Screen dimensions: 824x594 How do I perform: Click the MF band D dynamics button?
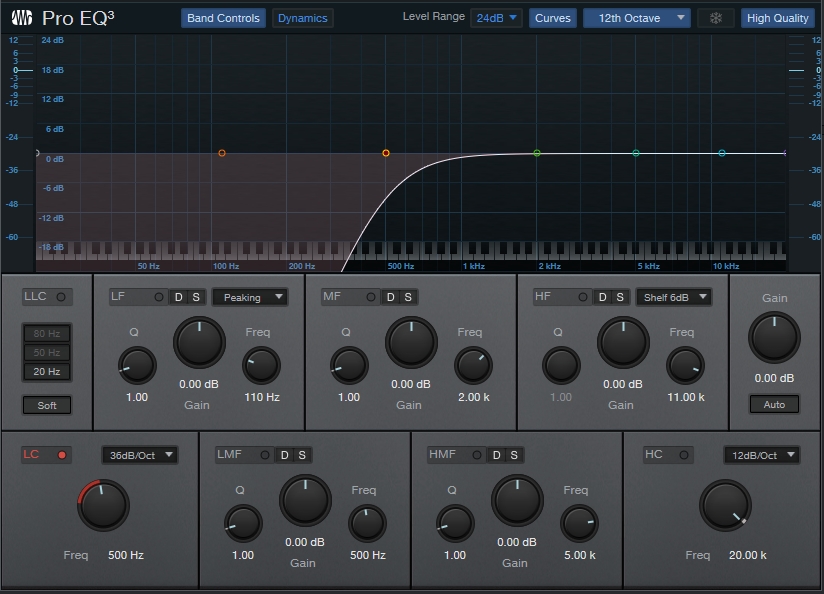tap(390, 297)
